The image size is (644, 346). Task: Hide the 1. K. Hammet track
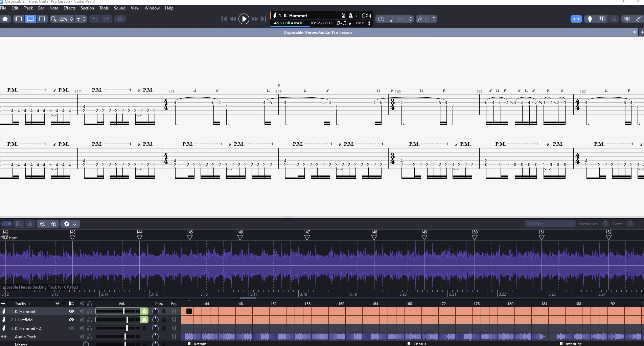71,311
